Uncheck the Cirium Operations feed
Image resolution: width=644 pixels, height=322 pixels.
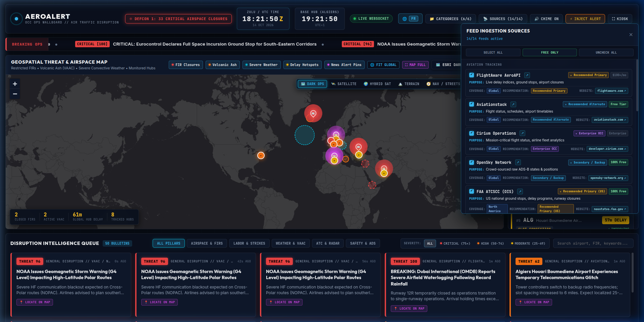(472, 133)
